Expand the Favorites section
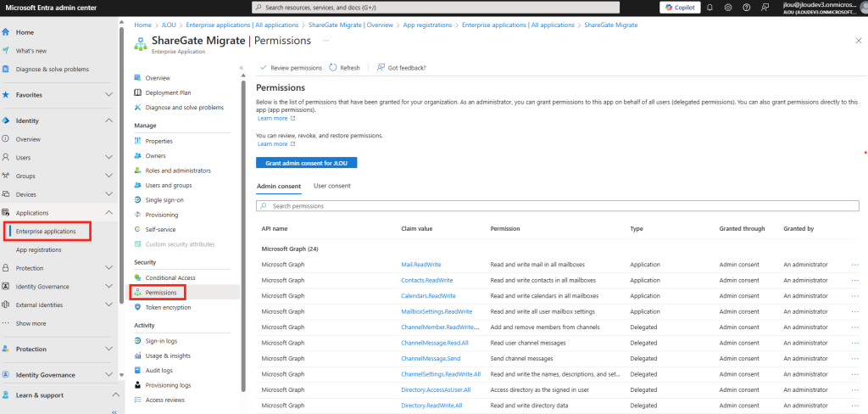The image size is (868, 414). coord(109,95)
